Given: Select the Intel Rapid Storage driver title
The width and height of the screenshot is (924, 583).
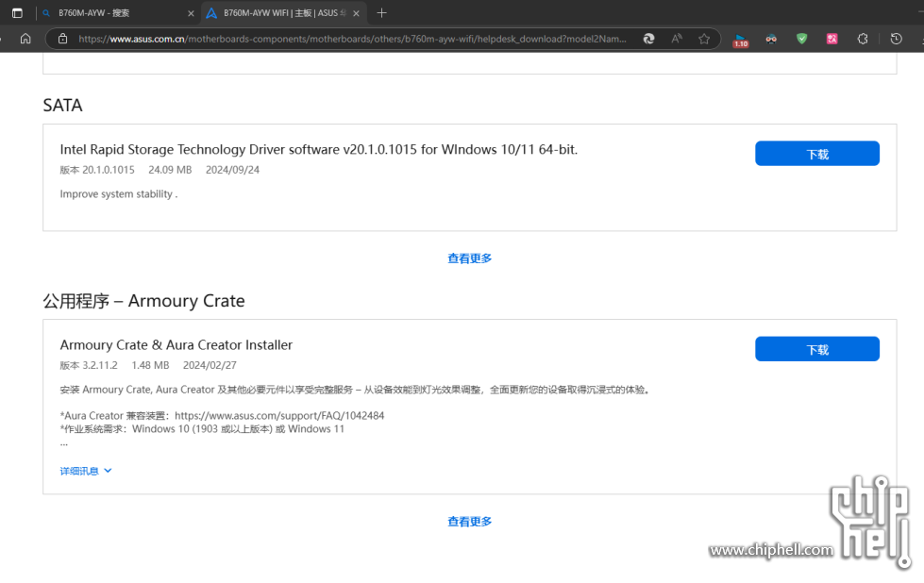Looking at the screenshot, I should 319,150.
